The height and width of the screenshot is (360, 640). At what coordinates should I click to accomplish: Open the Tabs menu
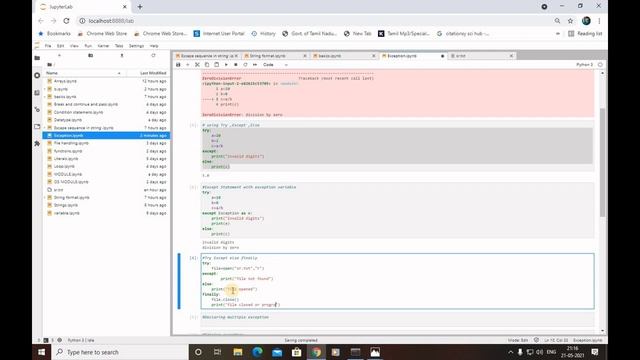(119, 46)
